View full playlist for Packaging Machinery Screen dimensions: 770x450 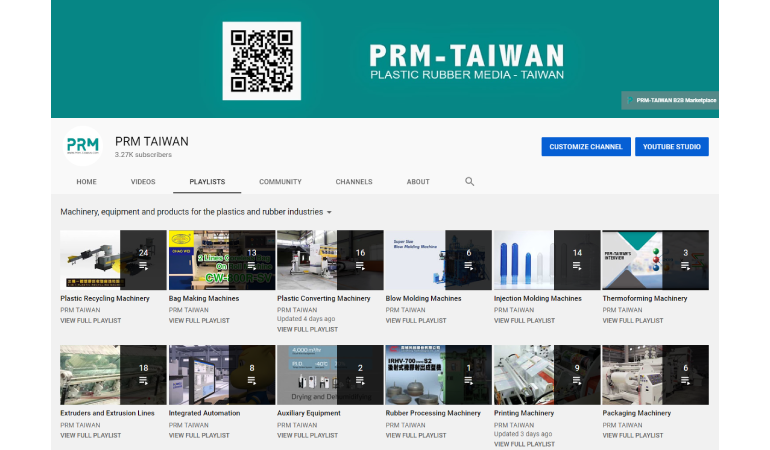pyautogui.click(x=633, y=435)
